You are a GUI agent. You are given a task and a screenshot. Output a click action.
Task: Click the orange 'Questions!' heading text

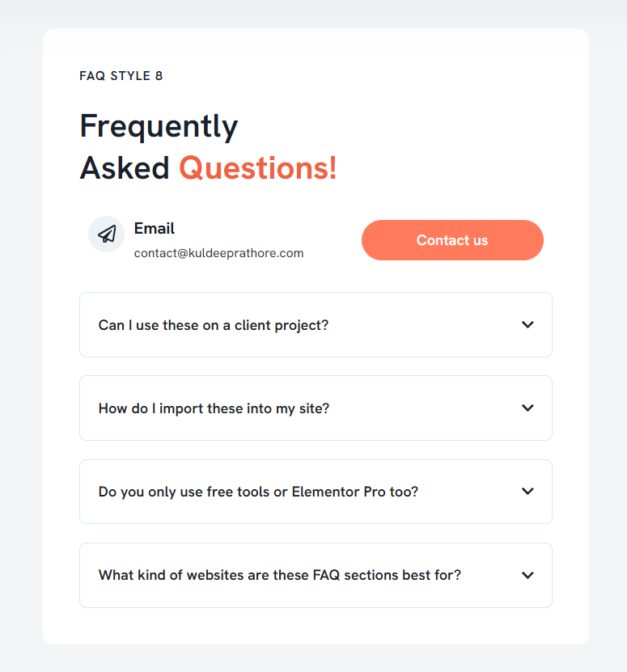click(x=258, y=168)
